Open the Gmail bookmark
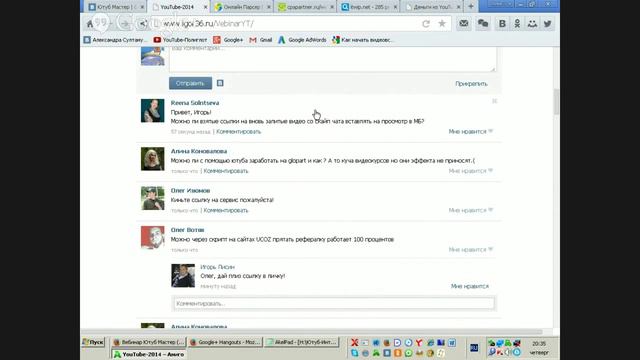Viewport: 640px width, 360px height. click(261, 40)
